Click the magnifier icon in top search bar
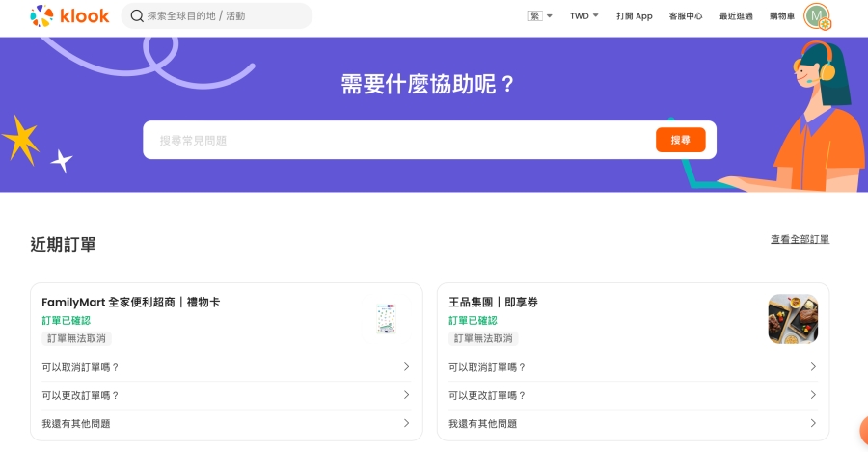 (137, 16)
